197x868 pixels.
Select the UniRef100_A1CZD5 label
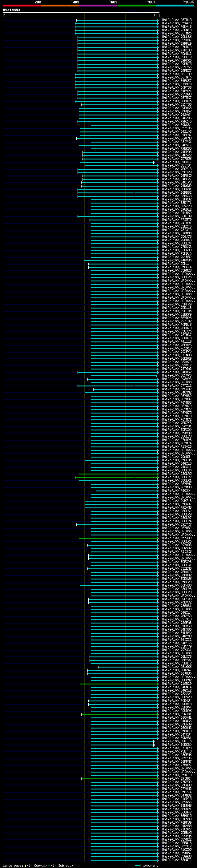point(176,850)
